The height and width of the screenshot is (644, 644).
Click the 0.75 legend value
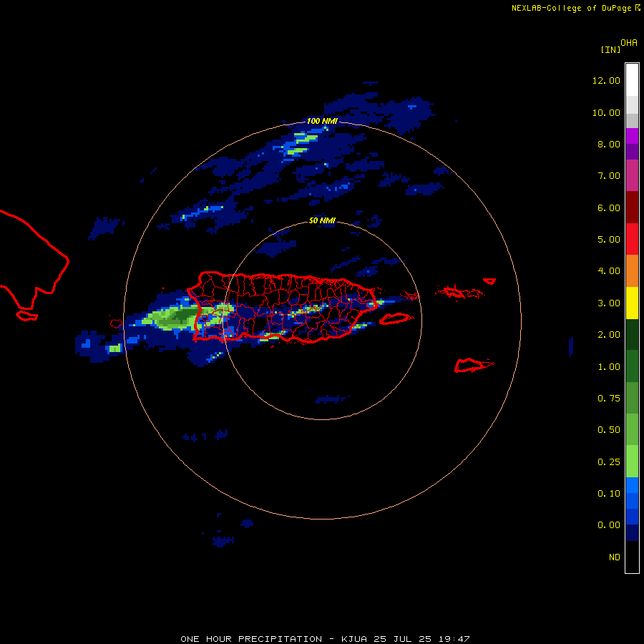tap(609, 399)
